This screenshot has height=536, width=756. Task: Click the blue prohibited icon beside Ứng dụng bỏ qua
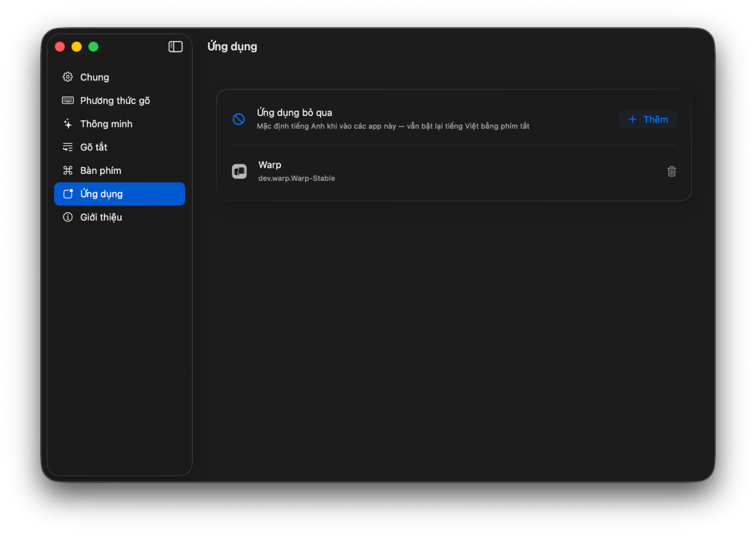[x=239, y=119]
